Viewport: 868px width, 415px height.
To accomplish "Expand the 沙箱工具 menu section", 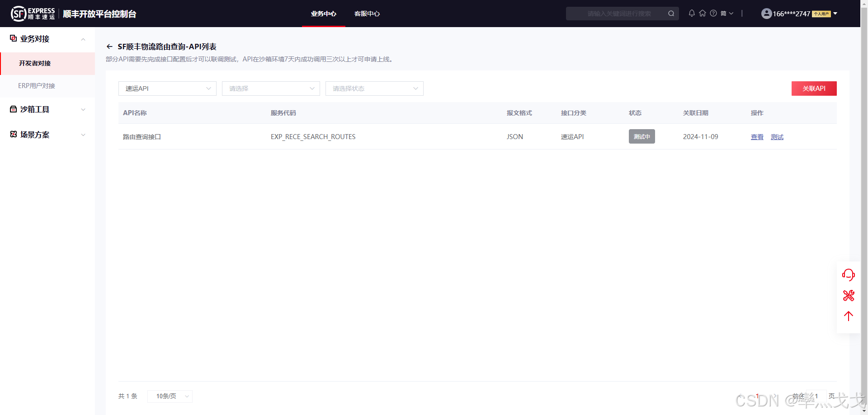I will click(x=83, y=110).
